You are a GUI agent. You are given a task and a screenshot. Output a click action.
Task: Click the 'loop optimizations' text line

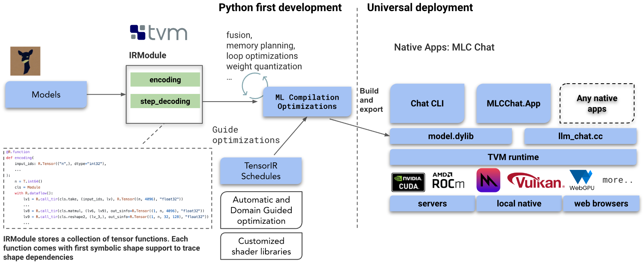point(262,56)
